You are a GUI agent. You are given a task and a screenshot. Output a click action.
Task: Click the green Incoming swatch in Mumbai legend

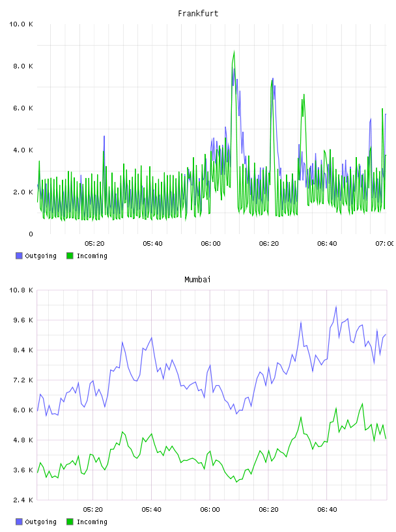(x=70, y=522)
